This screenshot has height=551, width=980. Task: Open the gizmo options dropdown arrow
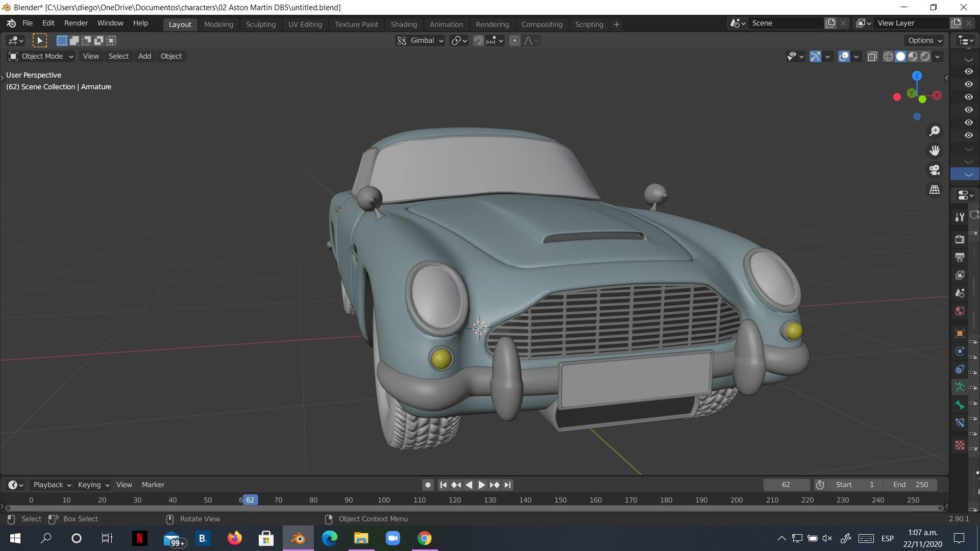(x=827, y=57)
